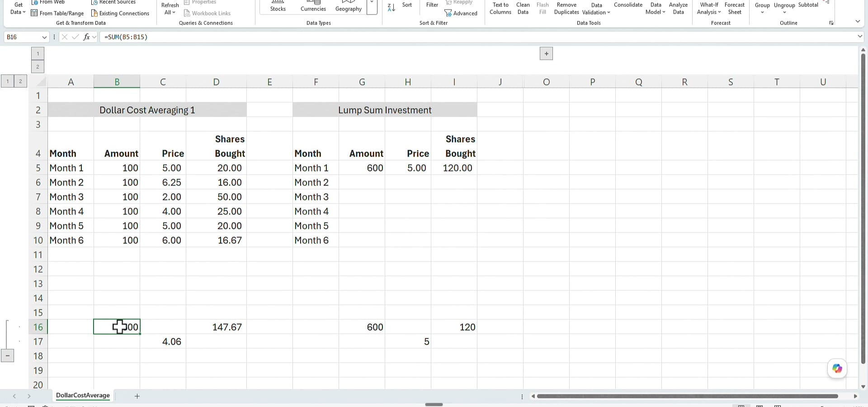Screen dimensions: 868x407
Task: Select row header 10
Action: tap(38, 240)
